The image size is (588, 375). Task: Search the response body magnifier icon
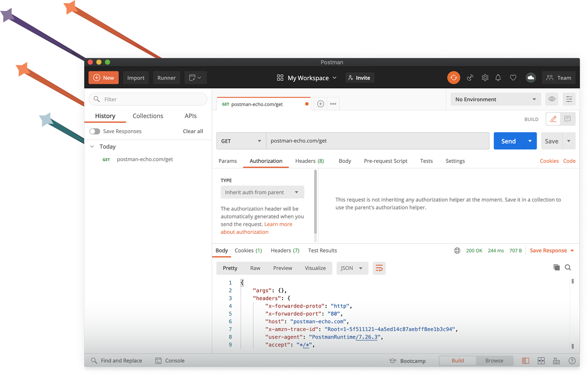[x=568, y=267]
